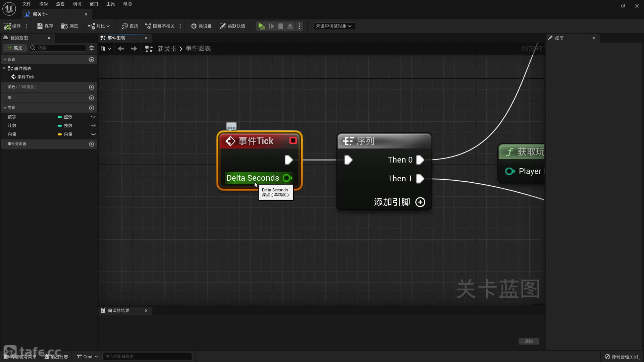Toggle visibility of 计数 variable
This screenshot has height=362, width=644.
point(93,126)
